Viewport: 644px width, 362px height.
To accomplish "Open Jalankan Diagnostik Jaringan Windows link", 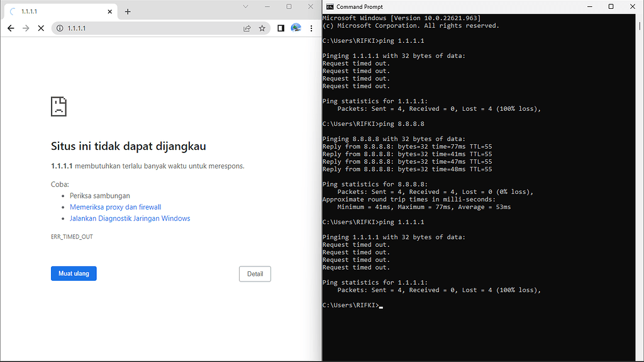I will [130, 218].
